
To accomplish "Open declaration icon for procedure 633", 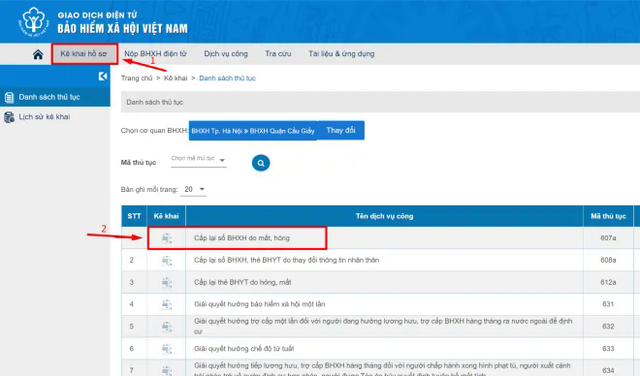I will point(167,349).
